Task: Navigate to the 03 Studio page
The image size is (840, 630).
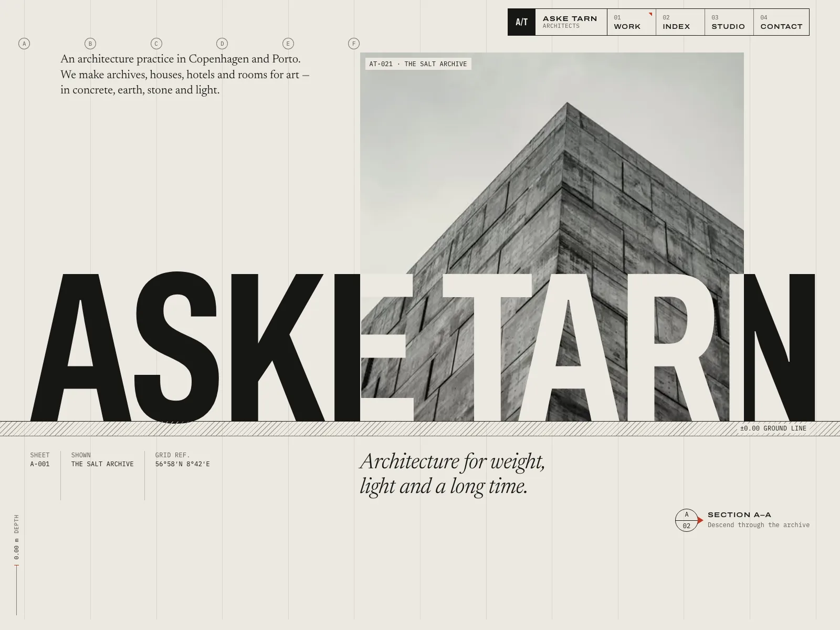Action: [x=729, y=22]
